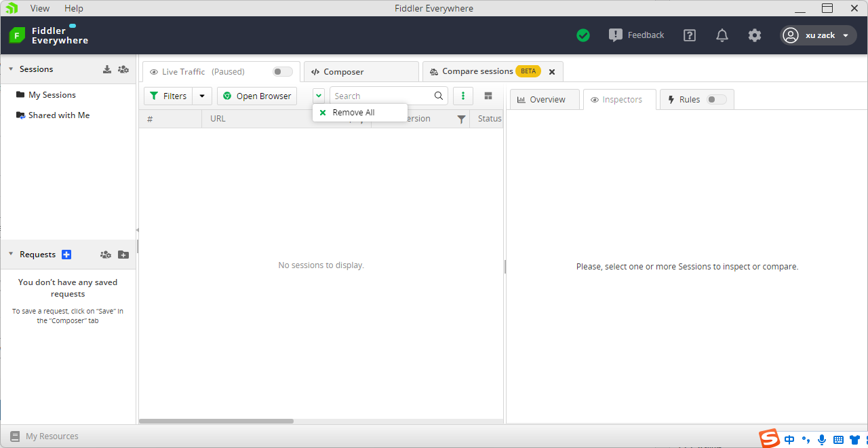The height and width of the screenshot is (448, 868).
Task: Enable the Rules toggle switch
Action: (715, 100)
